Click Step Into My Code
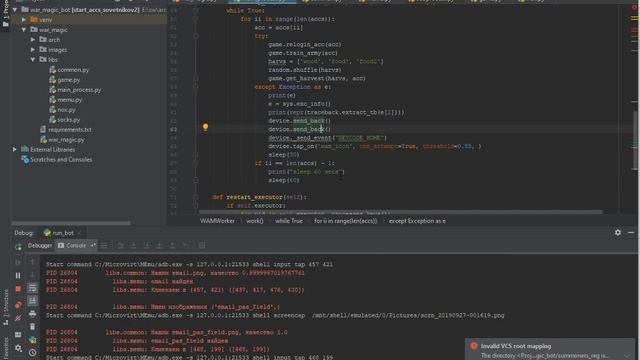 tap(147, 245)
